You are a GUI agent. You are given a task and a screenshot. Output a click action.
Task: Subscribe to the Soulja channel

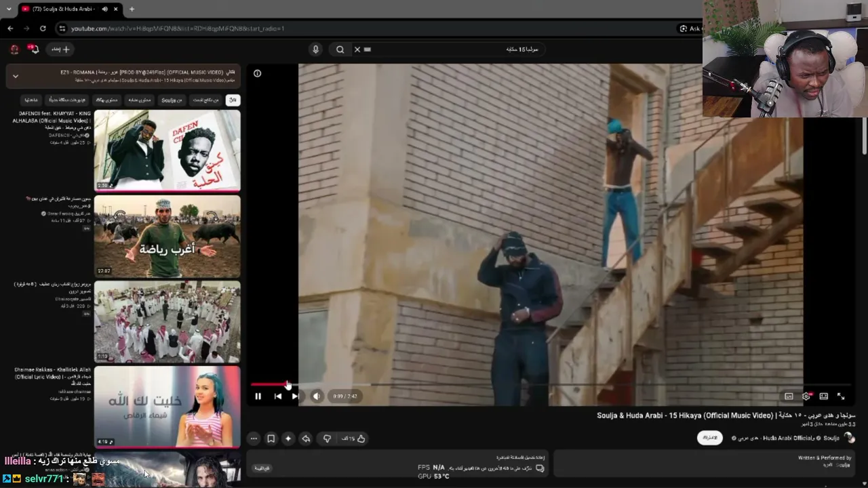[710, 438]
